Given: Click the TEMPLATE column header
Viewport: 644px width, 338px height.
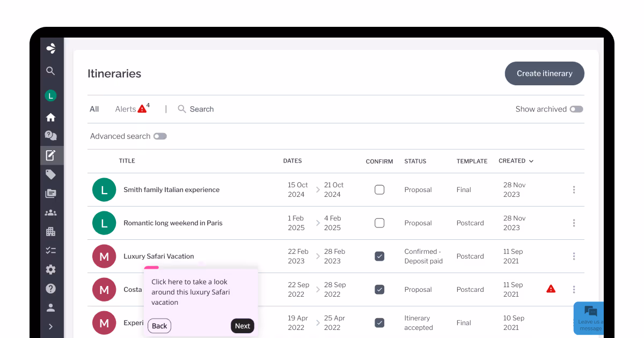Looking at the screenshot, I should [472, 161].
